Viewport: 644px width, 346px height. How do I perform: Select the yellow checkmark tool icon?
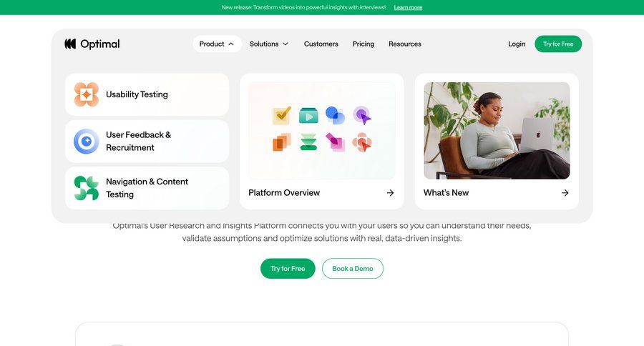(282, 115)
